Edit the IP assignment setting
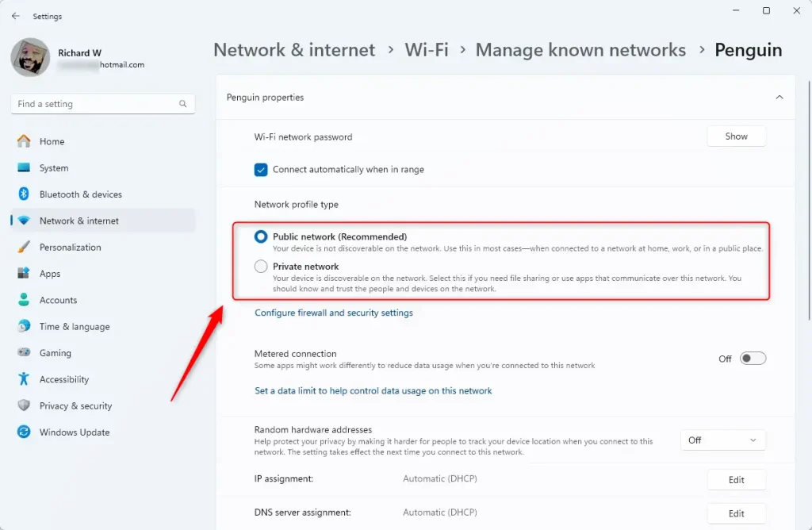Viewport: 812px width, 530px height. pos(736,480)
